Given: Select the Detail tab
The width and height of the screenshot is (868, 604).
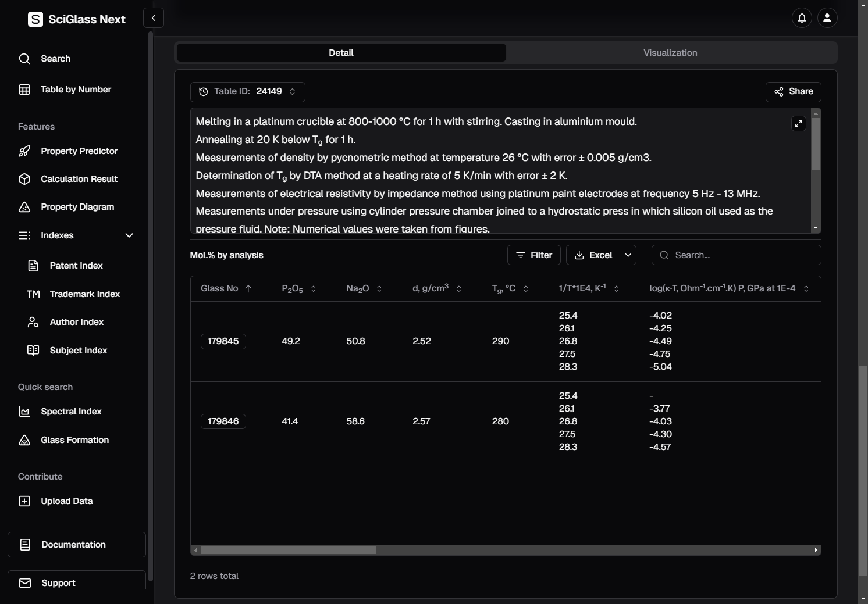Looking at the screenshot, I should [x=341, y=53].
